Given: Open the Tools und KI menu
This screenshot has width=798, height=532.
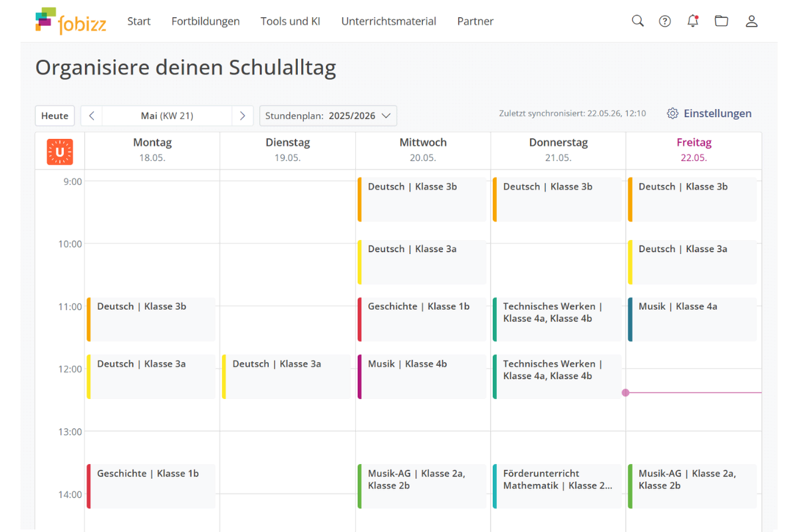Looking at the screenshot, I should coord(291,21).
